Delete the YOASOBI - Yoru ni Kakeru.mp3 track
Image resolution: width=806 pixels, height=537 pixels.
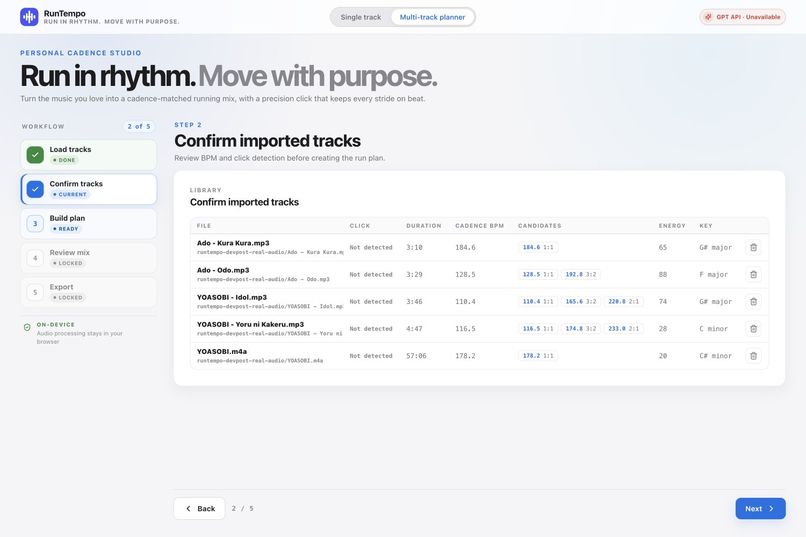[753, 328]
